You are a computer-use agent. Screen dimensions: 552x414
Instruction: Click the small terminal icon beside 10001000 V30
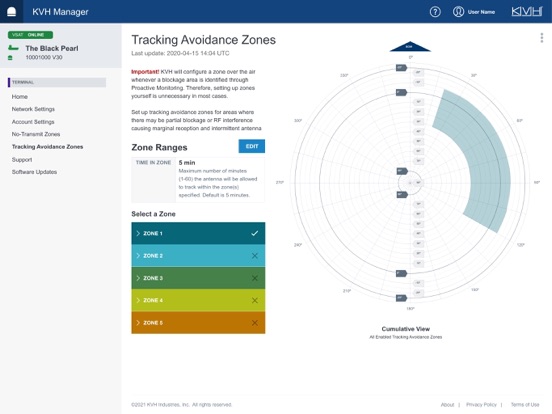point(10,58)
